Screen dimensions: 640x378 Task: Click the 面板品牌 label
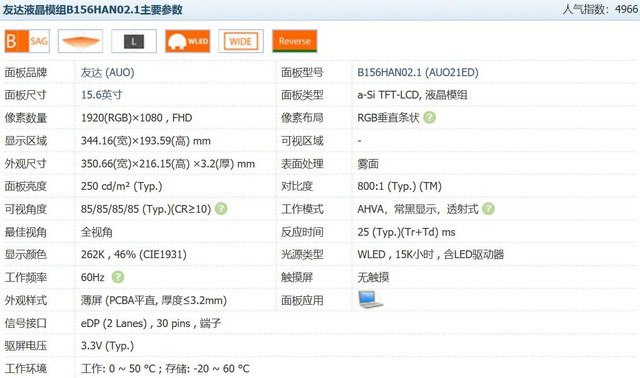click(x=26, y=73)
